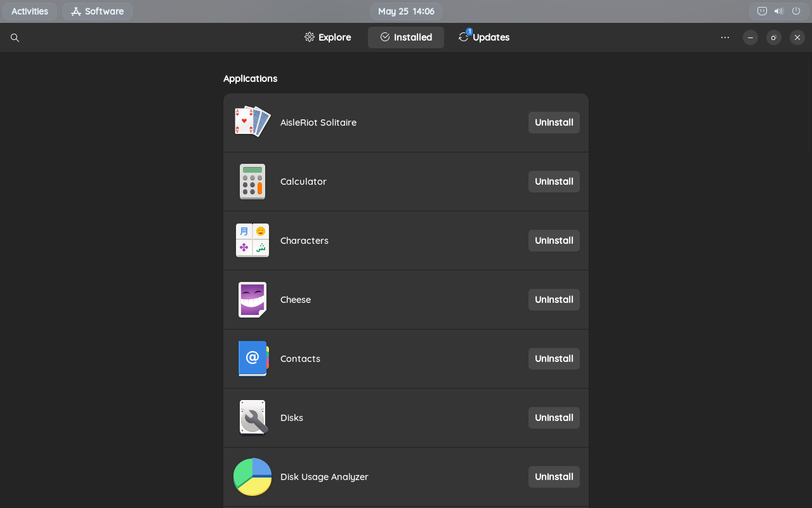Image resolution: width=812 pixels, height=508 pixels.
Task: Select the Cheese name text
Action: (296, 300)
